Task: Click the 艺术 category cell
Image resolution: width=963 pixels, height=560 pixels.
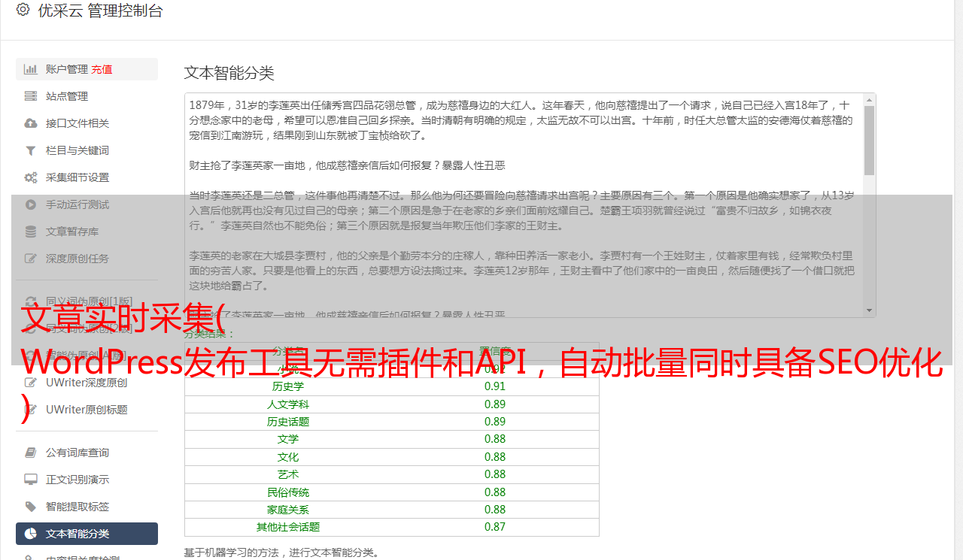Action: tap(288, 474)
